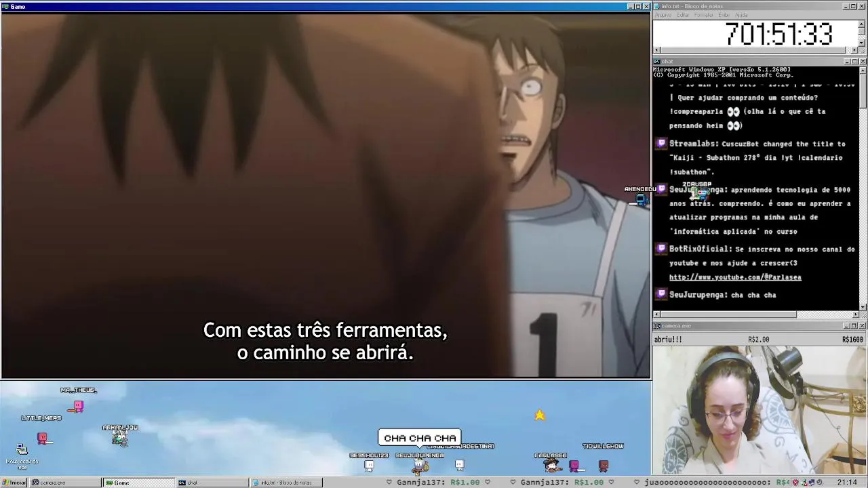
Task: Click the 'abriu!!!' label in camera window
Action: coord(668,340)
